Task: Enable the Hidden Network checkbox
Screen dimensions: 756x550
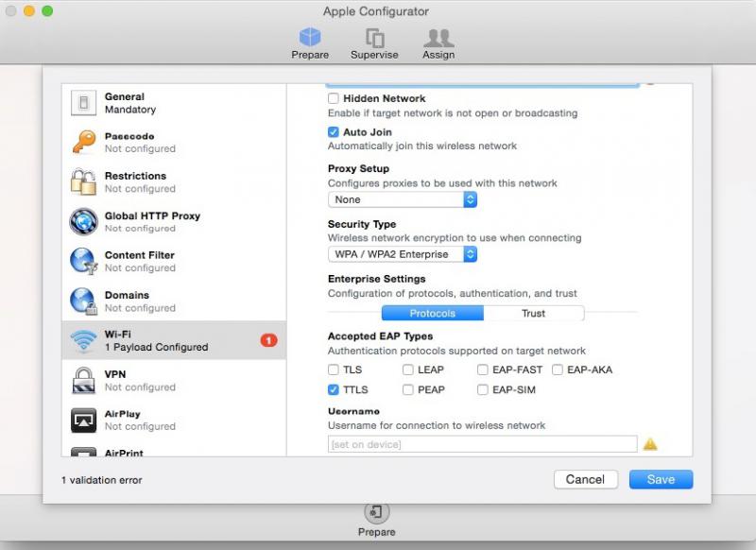Action: click(x=334, y=98)
